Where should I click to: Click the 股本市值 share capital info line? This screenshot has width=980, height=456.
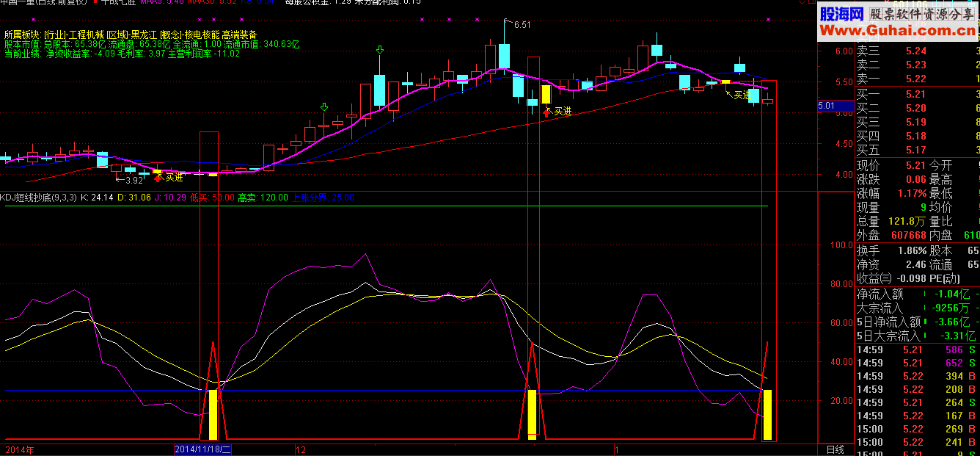click(x=152, y=44)
